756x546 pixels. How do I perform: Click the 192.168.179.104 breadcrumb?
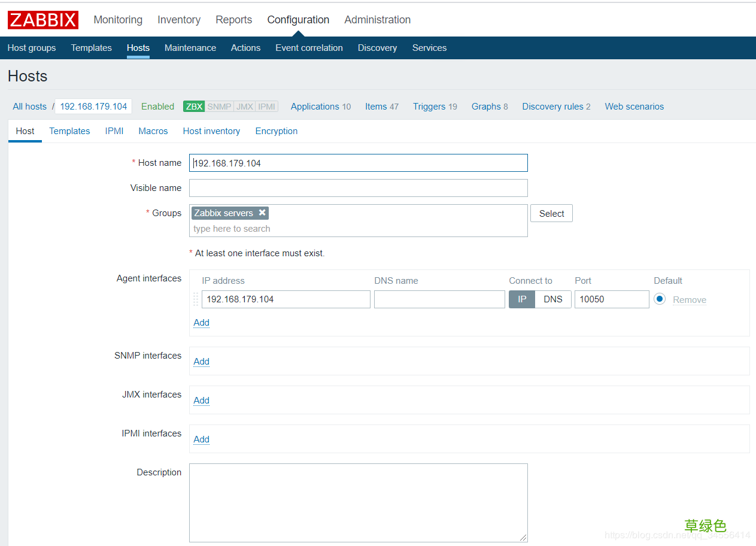(x=94, y=107)
